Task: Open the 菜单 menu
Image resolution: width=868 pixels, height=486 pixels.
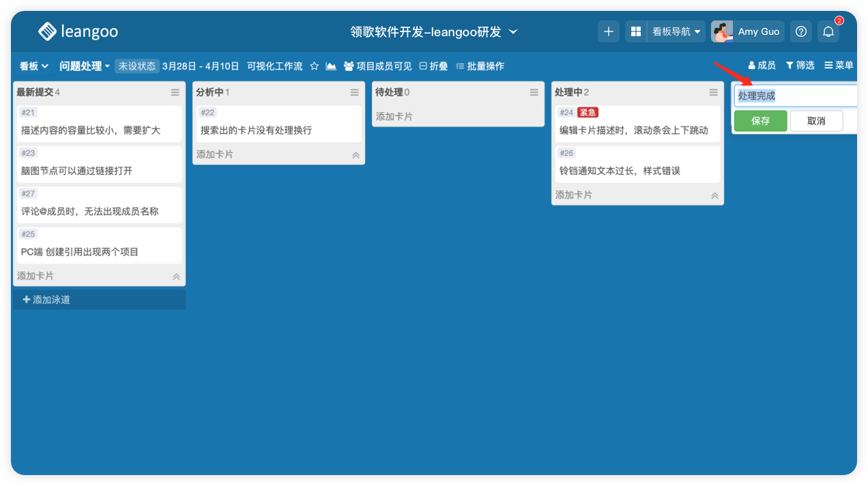Action: point(839,66)
